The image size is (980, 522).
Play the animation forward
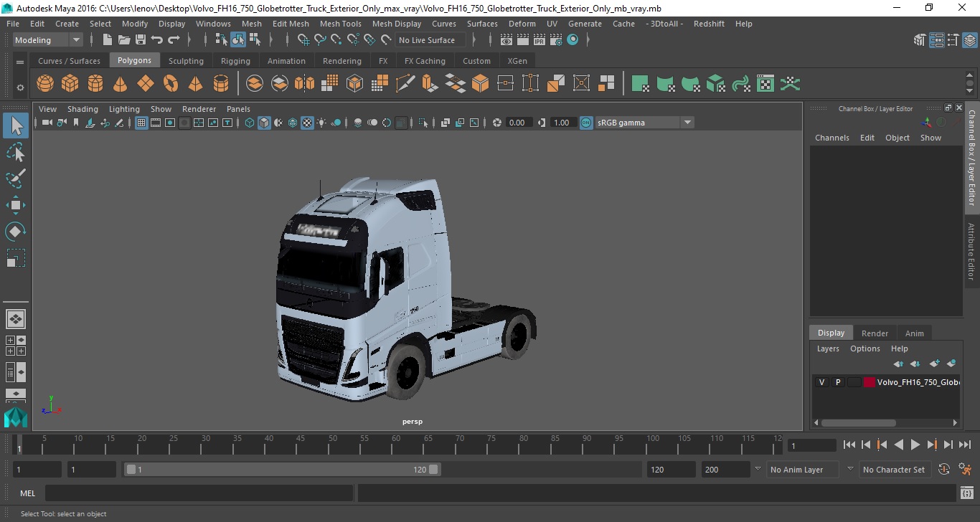(x=915, y=445)
